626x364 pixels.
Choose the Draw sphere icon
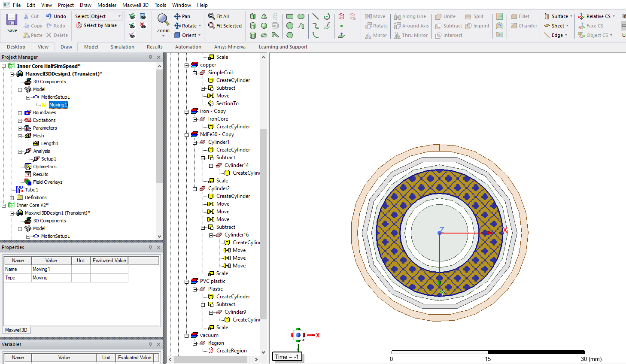point(264,26)
